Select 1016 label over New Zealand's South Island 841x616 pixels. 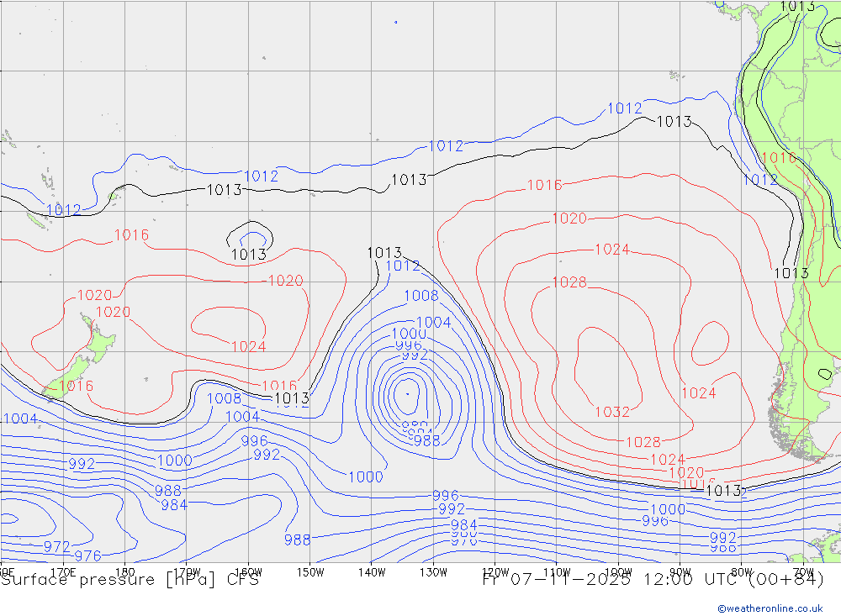coord(77,386)
